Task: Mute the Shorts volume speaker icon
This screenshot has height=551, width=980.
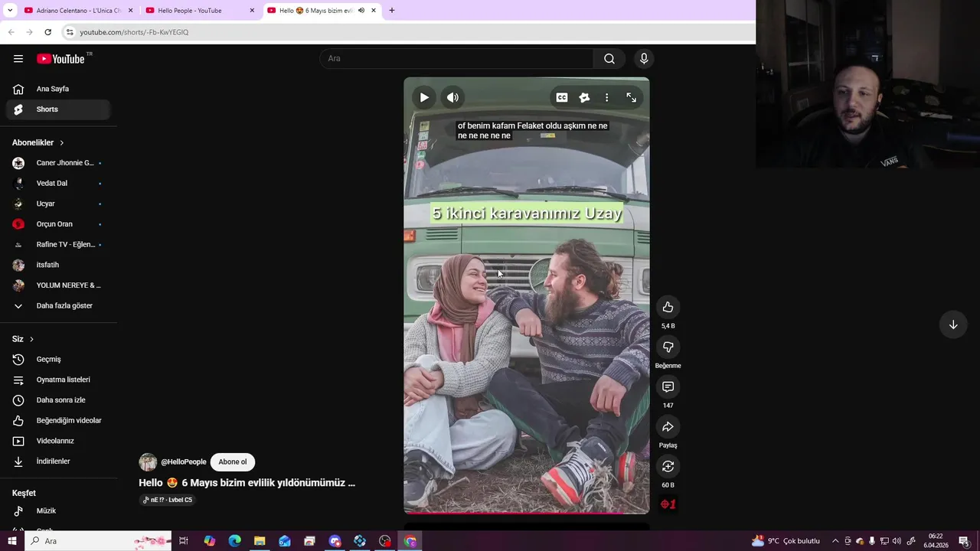Action: 453,97
